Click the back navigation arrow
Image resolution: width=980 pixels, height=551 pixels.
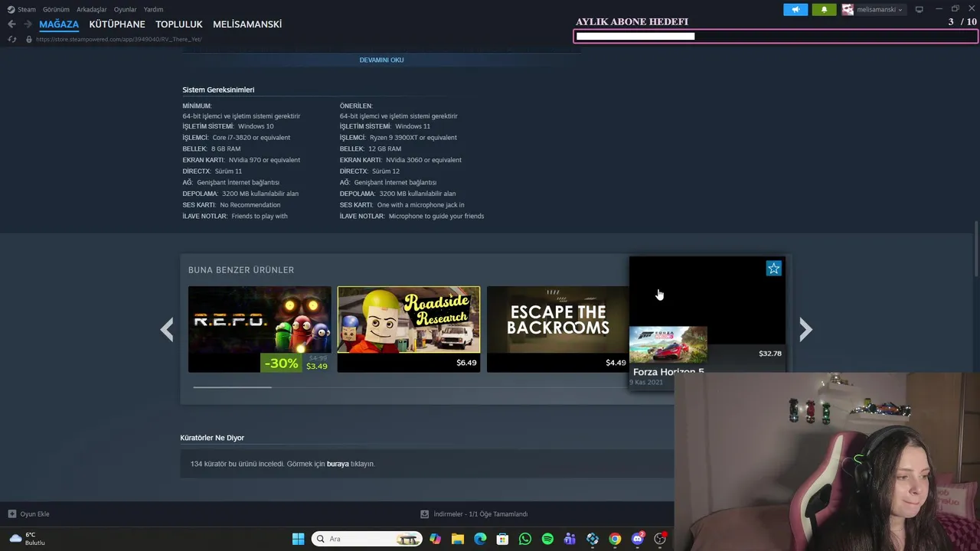point(11,24)
